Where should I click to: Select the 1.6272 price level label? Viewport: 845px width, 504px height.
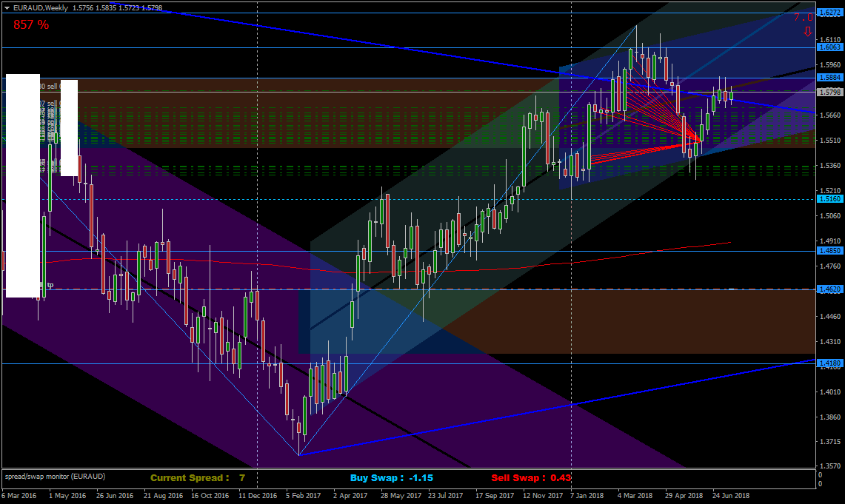click(x=830, y=13)
